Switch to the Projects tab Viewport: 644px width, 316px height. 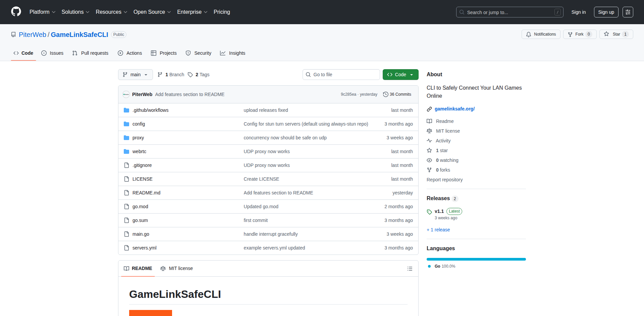click(164, 53)
